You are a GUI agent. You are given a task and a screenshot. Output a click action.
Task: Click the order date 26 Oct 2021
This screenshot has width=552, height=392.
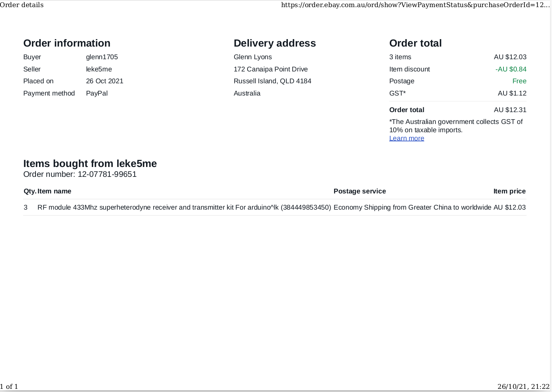coord(105,81)
